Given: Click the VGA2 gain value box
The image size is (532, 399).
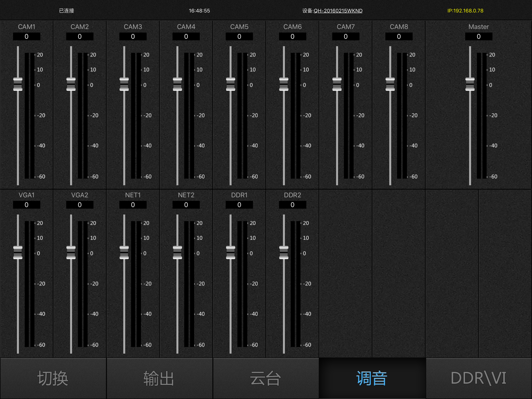Looking at the screenshot, I should (80, 205).
